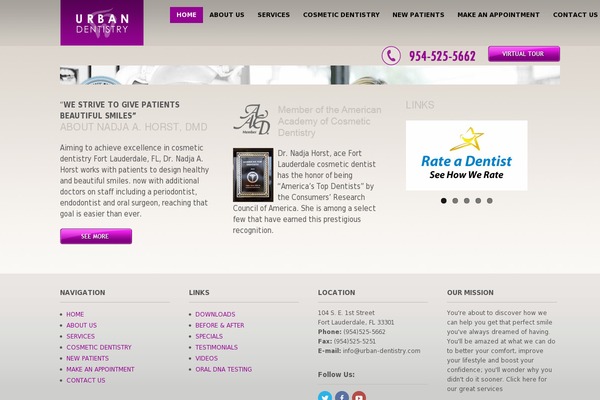Screen dimensions: 600x400
Task: Open the Oral DNA Testing link
Action: (223, 369)
